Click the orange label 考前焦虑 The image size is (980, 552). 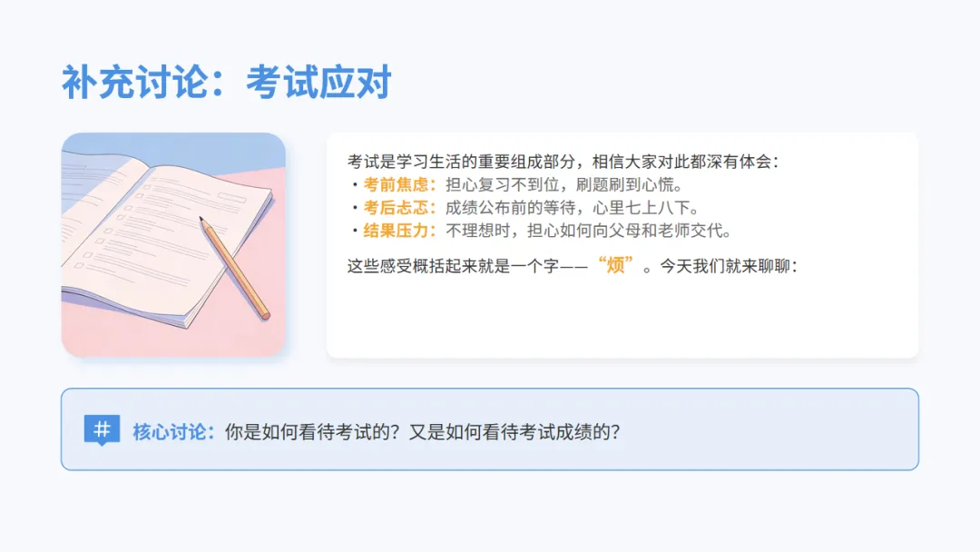(x=396, y=185)
